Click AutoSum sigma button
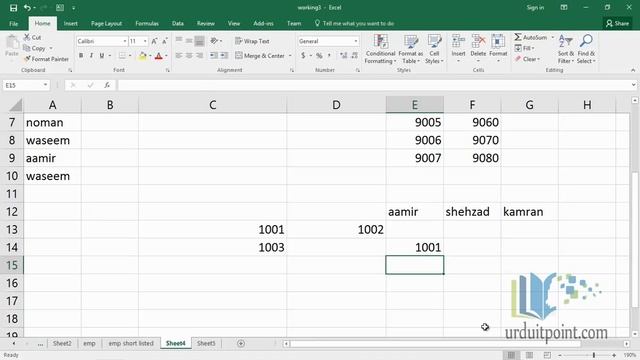The image size is (640, 360). click(531, 37)
